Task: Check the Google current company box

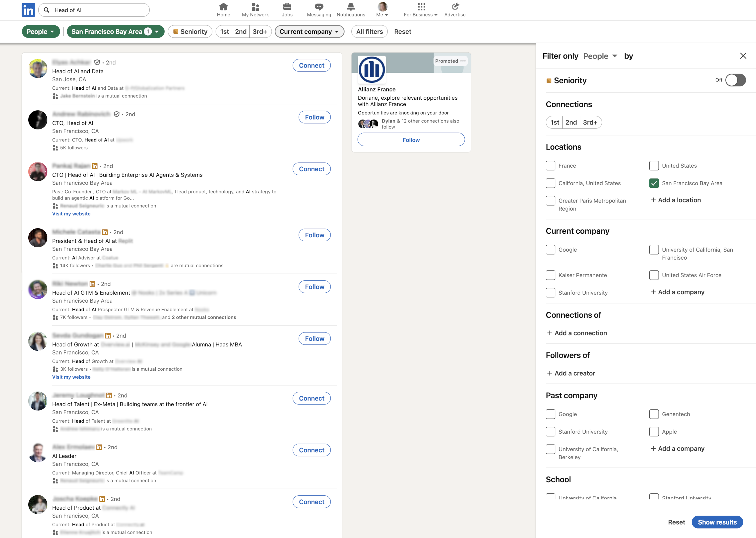Action: [x=550, y=250]
